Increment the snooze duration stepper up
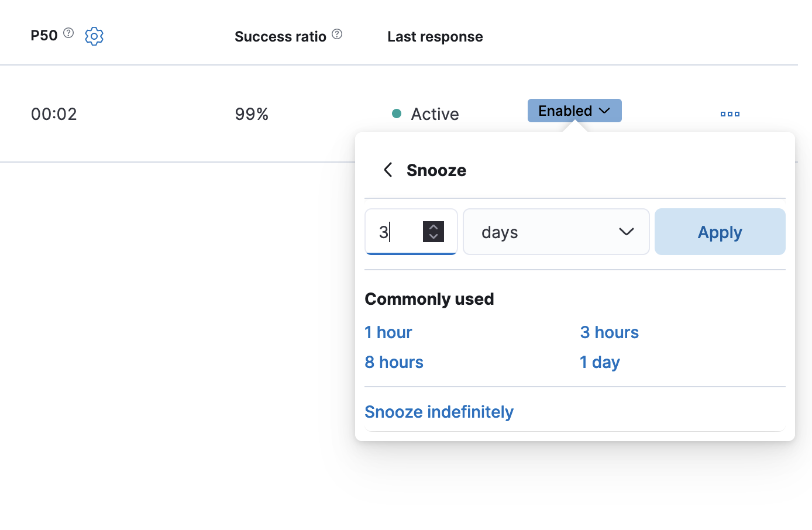The height and width of the screenshot is (530, 812). (x=433, y=227)
